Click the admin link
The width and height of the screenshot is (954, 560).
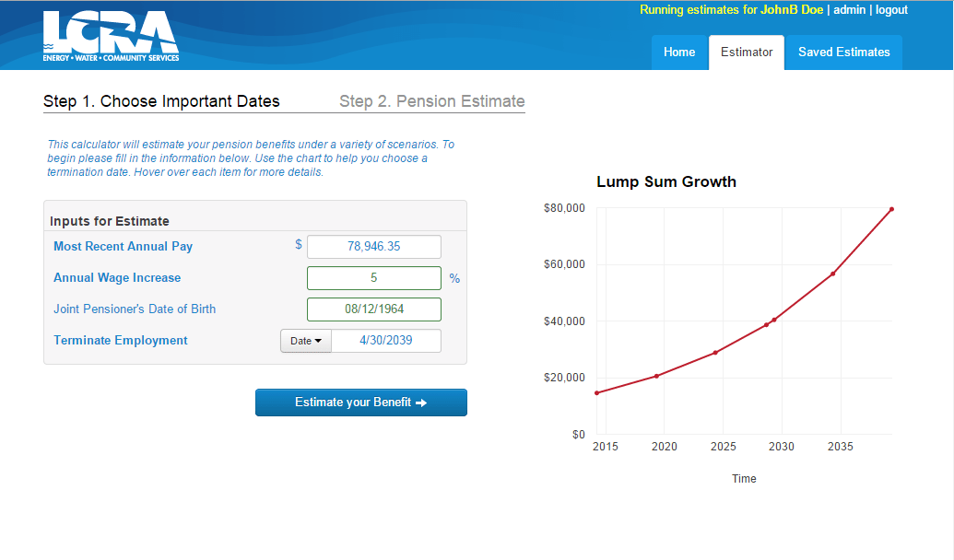tap(849, 10)
